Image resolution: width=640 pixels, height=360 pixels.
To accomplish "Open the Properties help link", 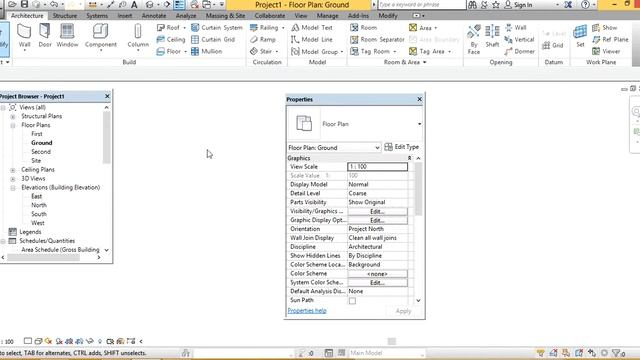I will point(307,311).
